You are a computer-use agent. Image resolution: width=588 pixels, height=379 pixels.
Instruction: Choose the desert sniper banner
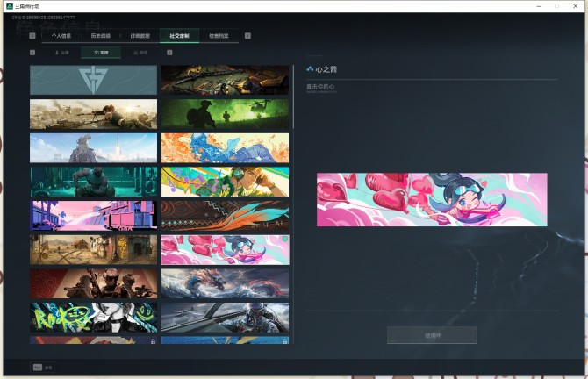(93, 114)
